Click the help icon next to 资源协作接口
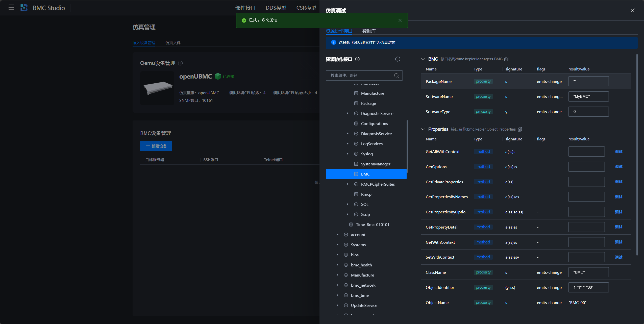 [x=357, y=59]
